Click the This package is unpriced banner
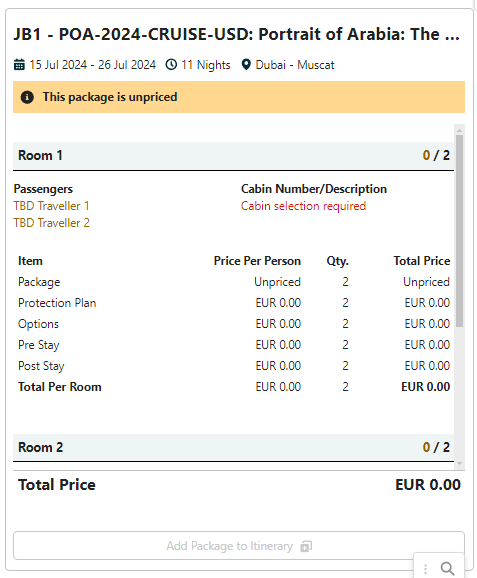Image resolution: width=477 pixels, height=578 pixels. click(239, 97)
